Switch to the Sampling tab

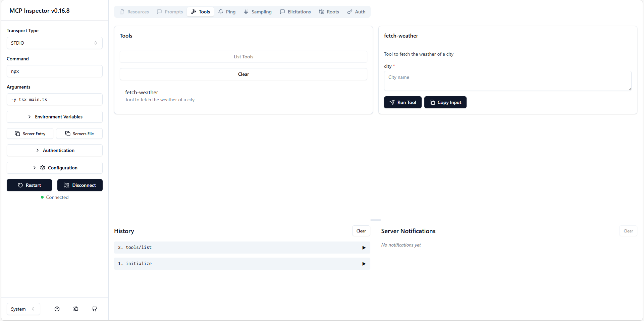coord(258,12)
